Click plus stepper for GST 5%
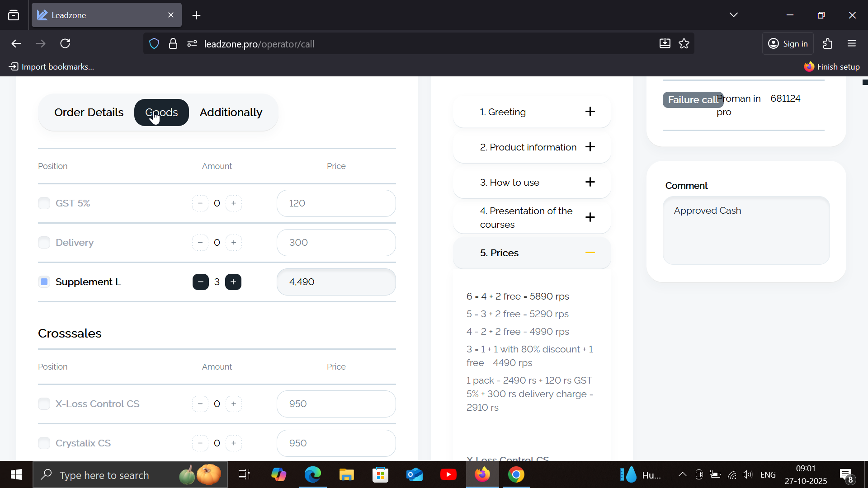The image size is (868, 488). [234, 203]
